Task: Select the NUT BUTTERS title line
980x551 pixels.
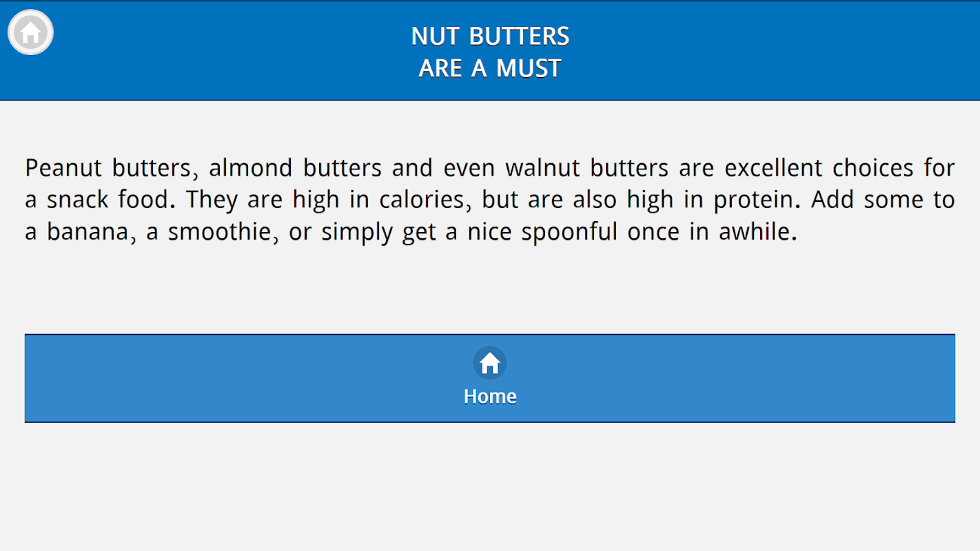Action: (490, 36)
